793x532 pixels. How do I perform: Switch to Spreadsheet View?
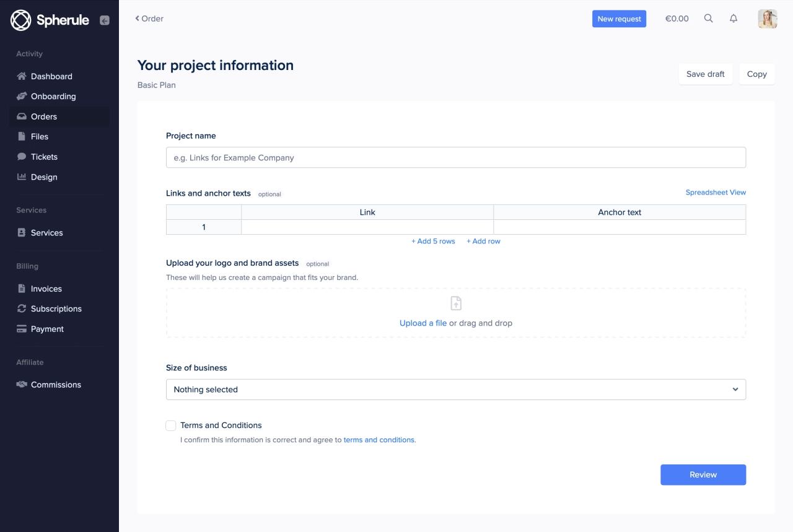coord(716,193)
